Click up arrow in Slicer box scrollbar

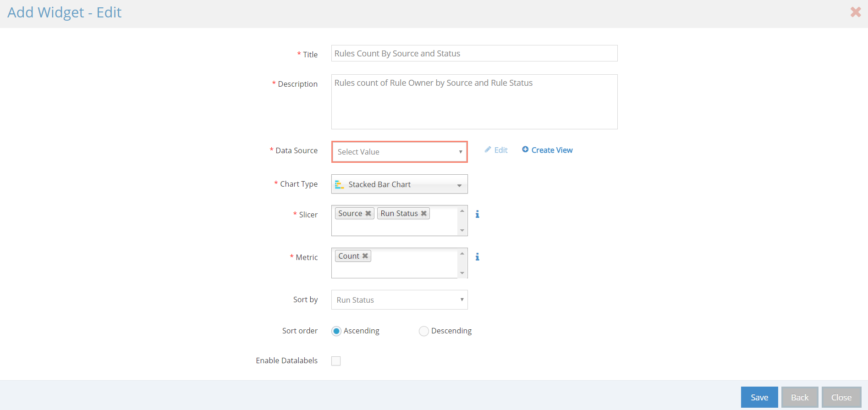(462, 211)
